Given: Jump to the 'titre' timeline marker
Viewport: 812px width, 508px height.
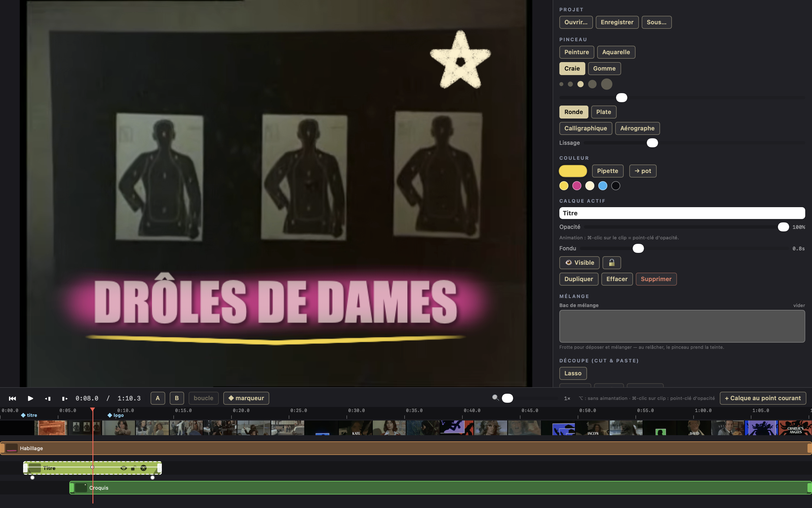Looking at the screenshot, I should click(x=29, y=415).
